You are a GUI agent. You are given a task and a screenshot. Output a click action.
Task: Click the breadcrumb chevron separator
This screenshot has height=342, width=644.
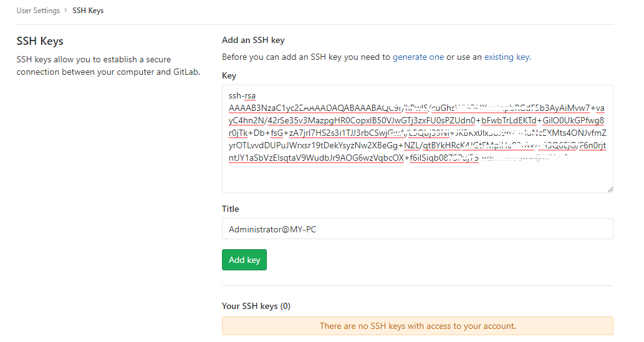point(65,10)
